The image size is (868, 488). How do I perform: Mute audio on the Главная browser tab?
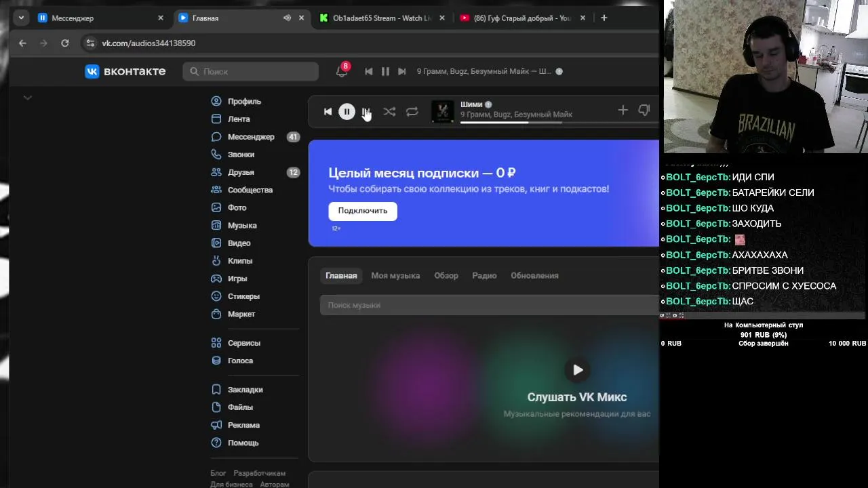tap(287, 18)
